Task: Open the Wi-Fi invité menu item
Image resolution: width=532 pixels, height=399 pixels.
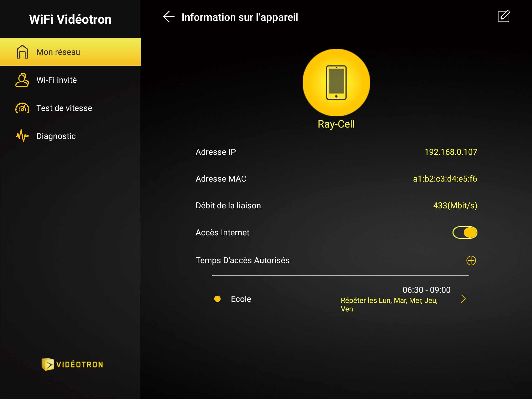Action: (x=70, y=80)
